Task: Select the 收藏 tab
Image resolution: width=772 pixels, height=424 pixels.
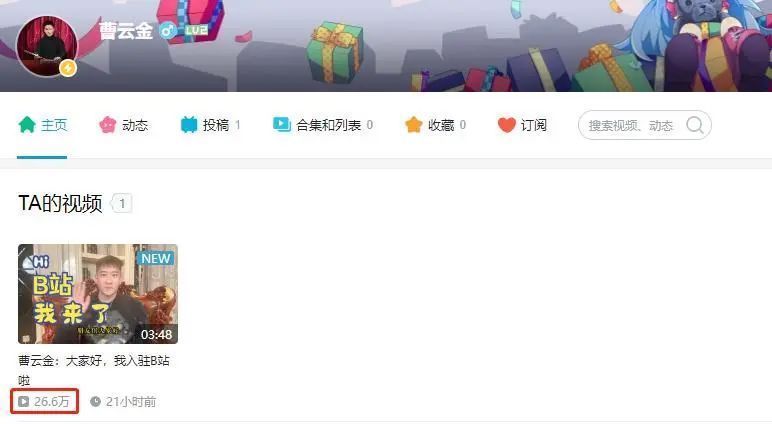Action: [435, 125]
